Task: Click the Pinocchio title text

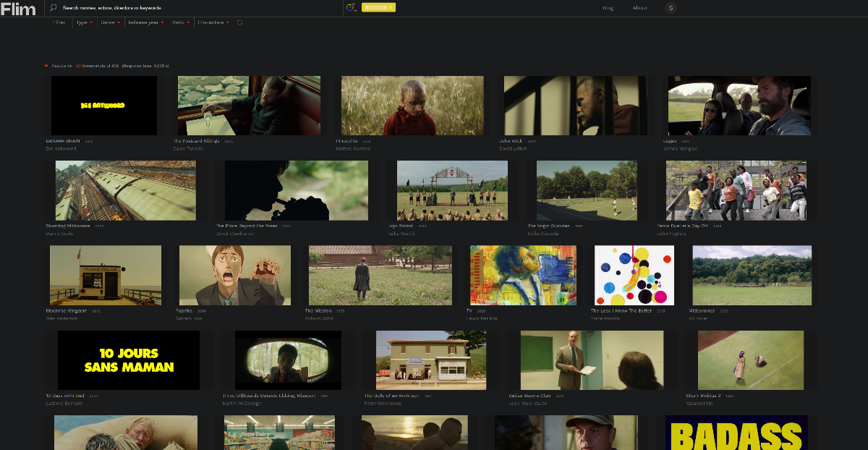Action: 348,141
